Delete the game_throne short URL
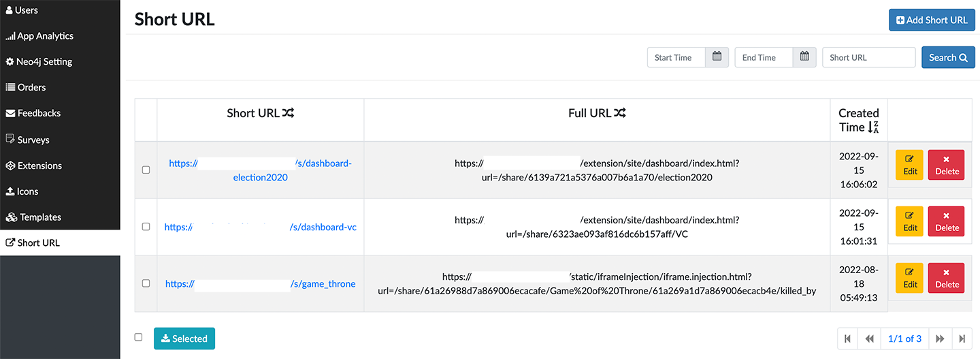This screenshot has width=980, height=359. tap(946, 278)
